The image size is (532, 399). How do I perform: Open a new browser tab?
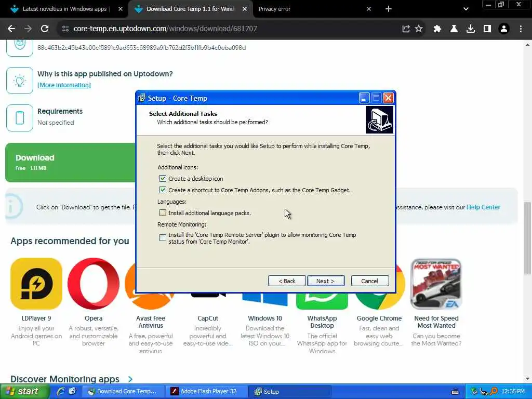coord(389,9)
